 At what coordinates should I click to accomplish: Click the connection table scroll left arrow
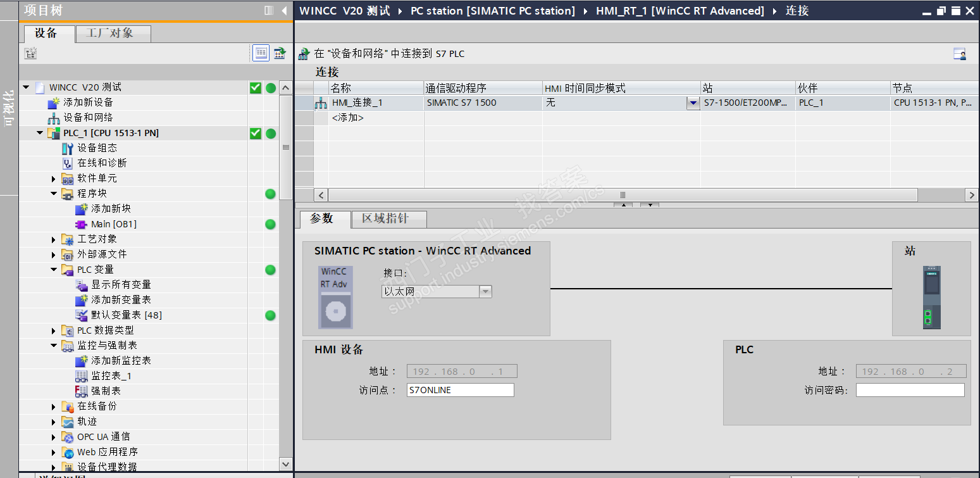[x=321, y=196]
